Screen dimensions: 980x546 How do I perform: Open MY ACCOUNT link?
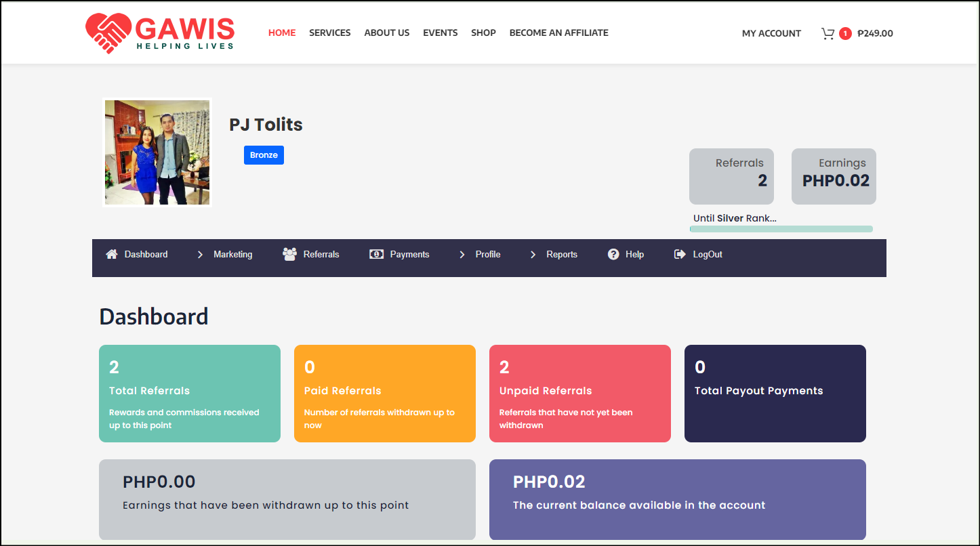[771, 33]
